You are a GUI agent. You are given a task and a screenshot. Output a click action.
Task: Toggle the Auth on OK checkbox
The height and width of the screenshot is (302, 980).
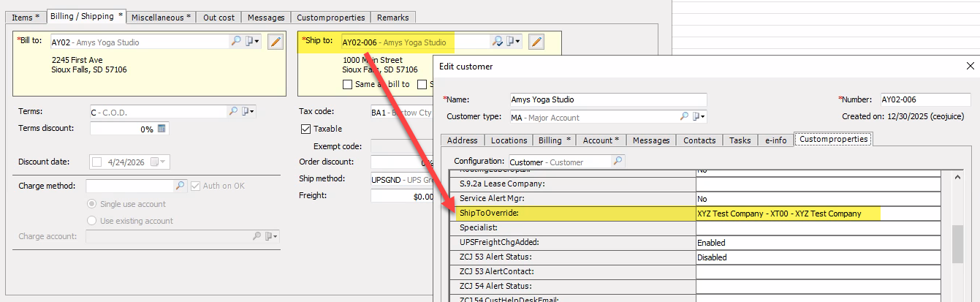pyautogui.click(x=195, y=186)
